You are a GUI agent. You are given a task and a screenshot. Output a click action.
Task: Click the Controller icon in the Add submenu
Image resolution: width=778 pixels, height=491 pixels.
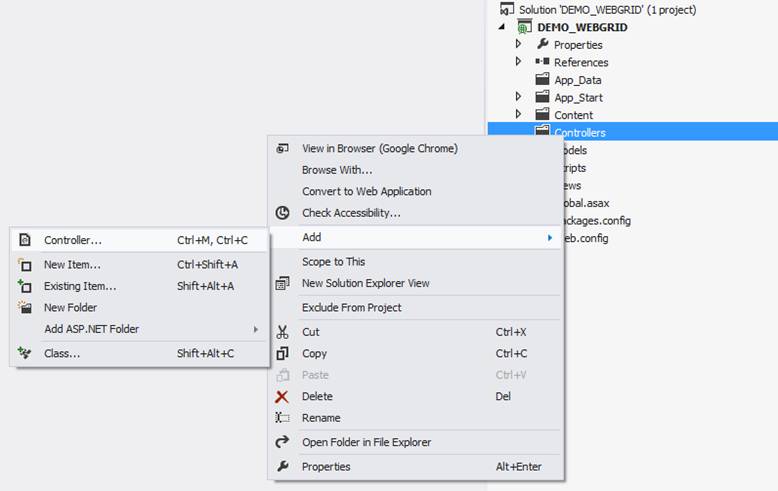[x=25, y=240]
